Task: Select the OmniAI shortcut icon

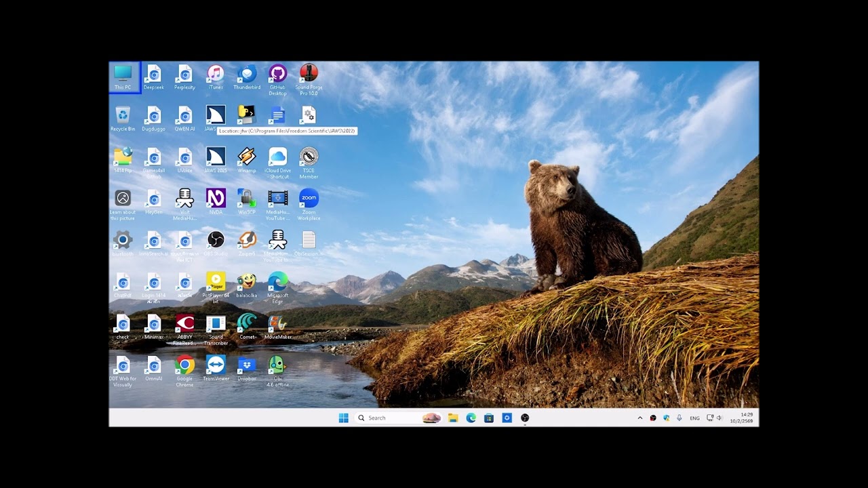Action: click(154, 368)
